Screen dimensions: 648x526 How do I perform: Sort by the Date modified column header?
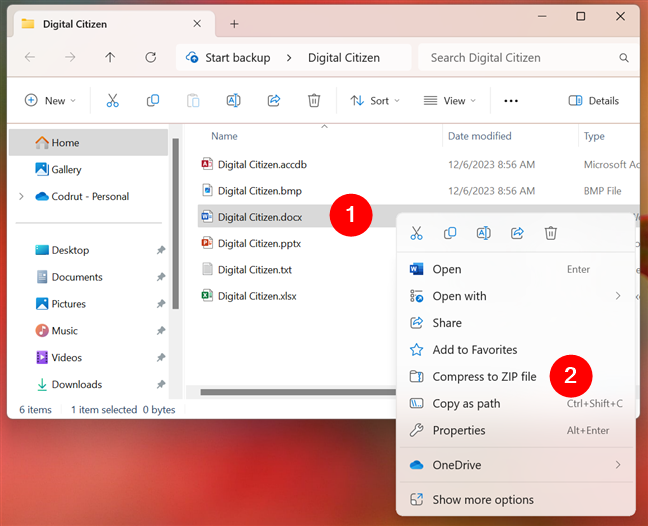click(x=479, y=136)
